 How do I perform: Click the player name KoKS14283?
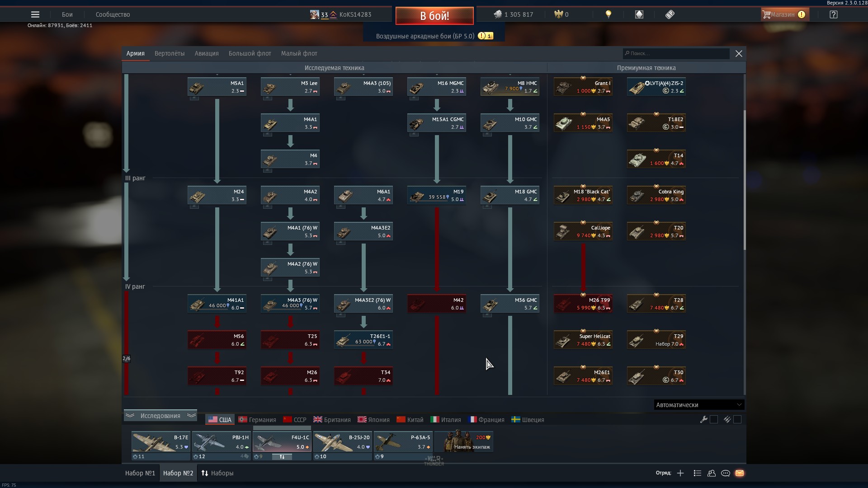[355, 14]
